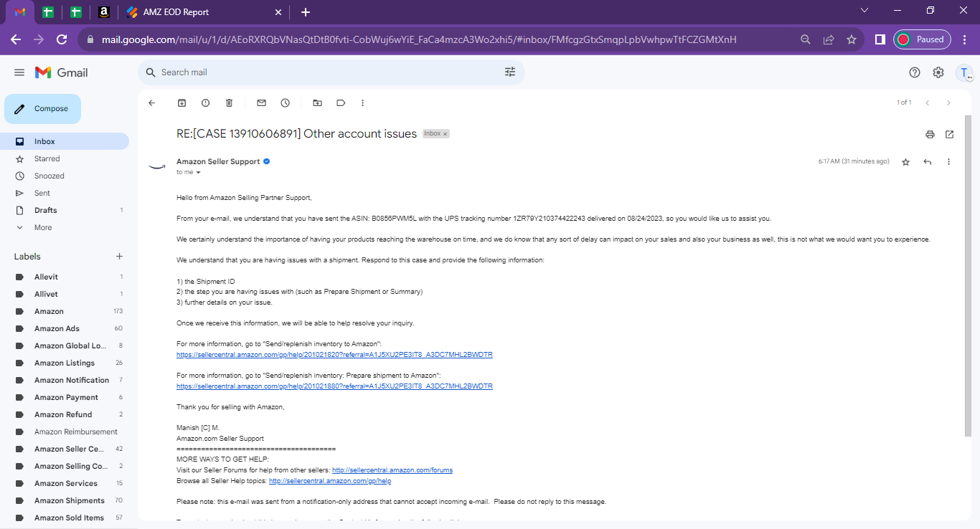Open Gmail Support help icon

[915, 72]
